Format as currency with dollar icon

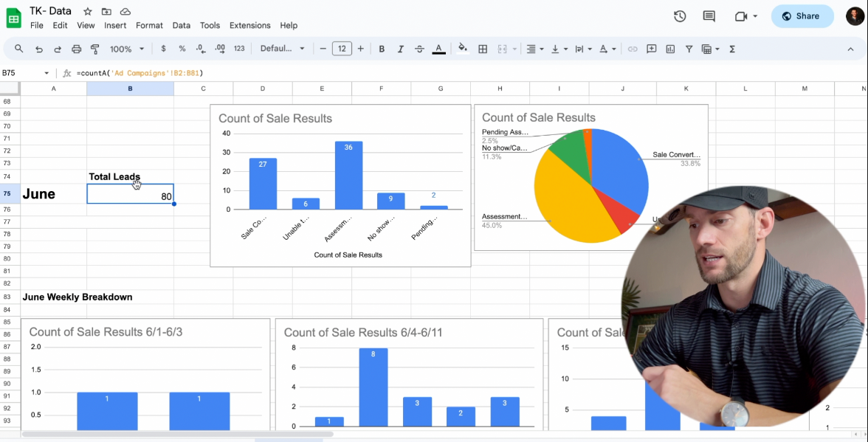point(163,49)
